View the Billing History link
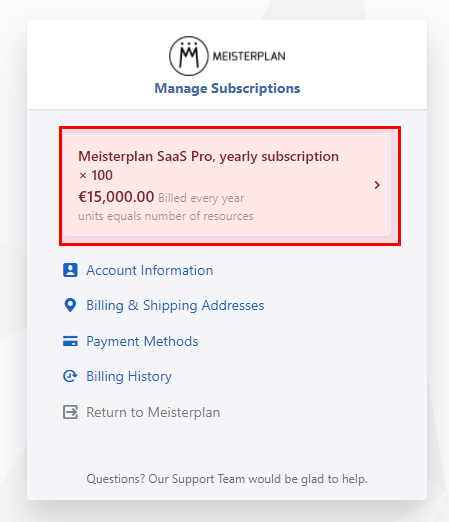449x522 pixels. (129, 377)
